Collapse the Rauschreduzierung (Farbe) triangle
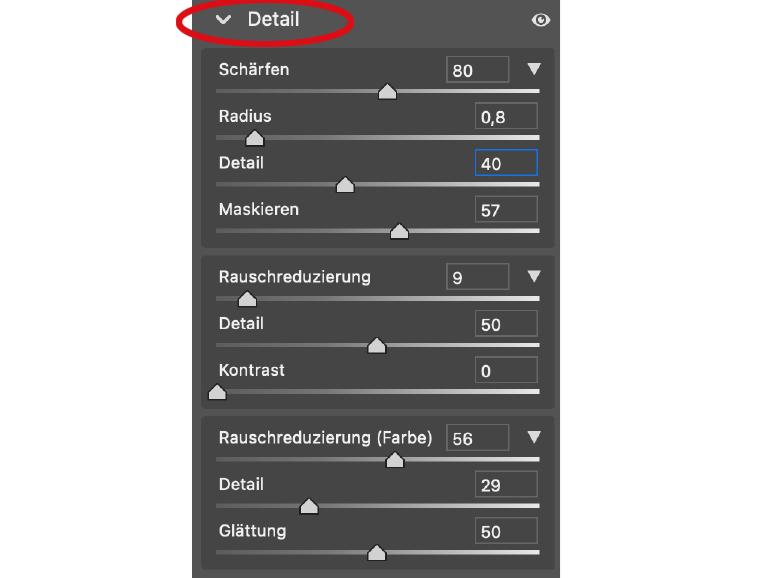This screenshot has width=770, height=578. [534, 437]
